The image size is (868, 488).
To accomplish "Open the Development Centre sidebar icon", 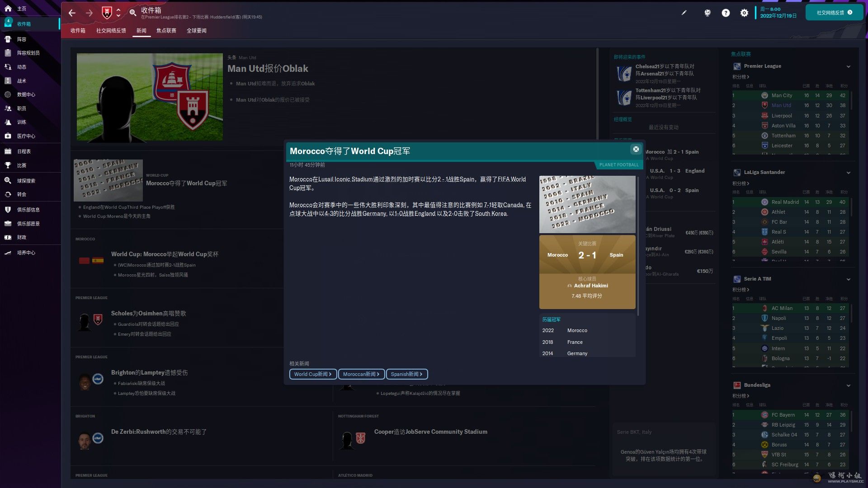I will (8, 253).
